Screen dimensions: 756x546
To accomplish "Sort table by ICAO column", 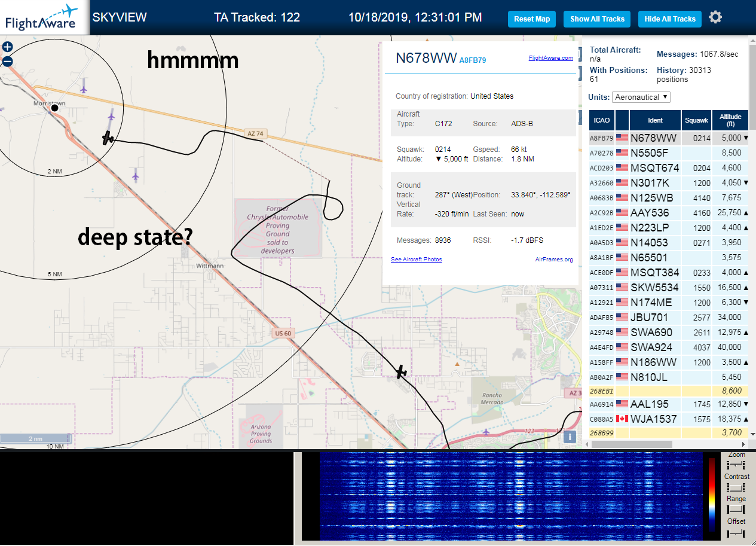I will point(602,120).
